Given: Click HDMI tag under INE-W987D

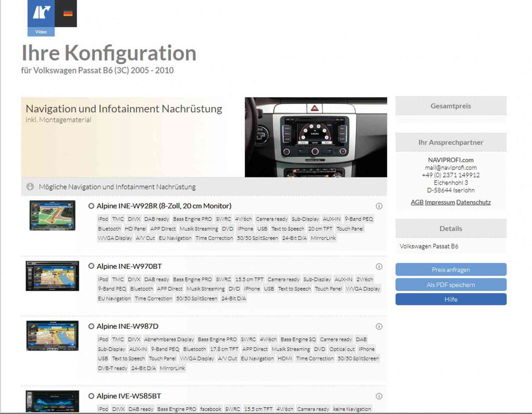Looking at the screenshot, I should pyautogui.click(x=285, y=358).
